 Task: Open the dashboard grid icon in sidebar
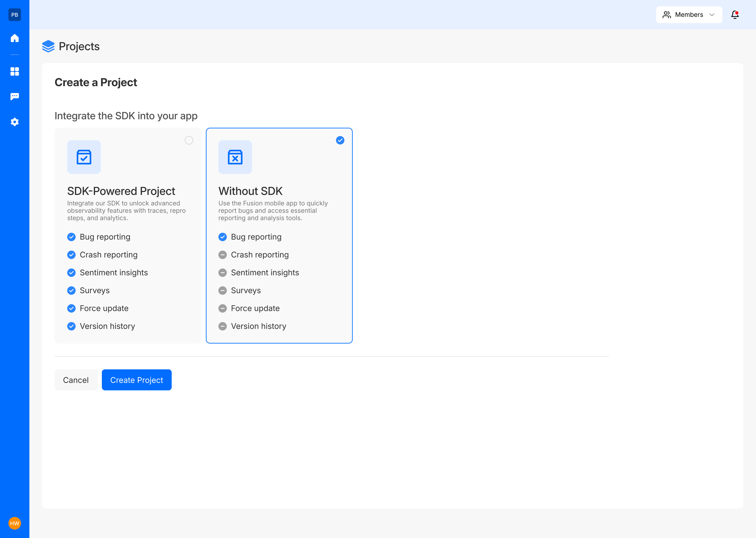point(14,71)
